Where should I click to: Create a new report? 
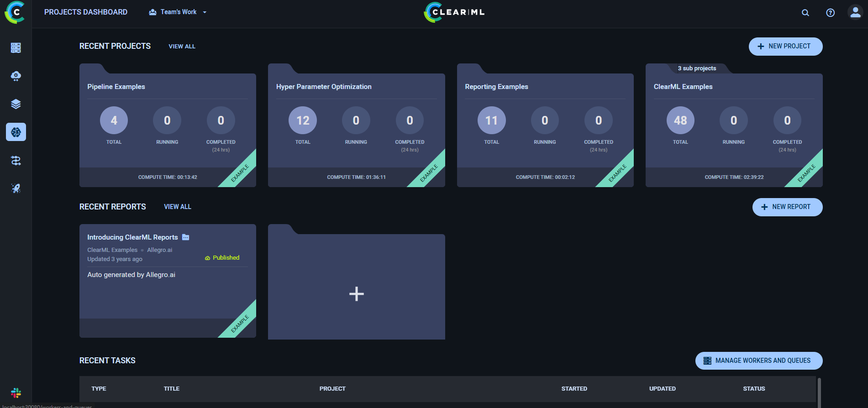[x=787, y=207]
